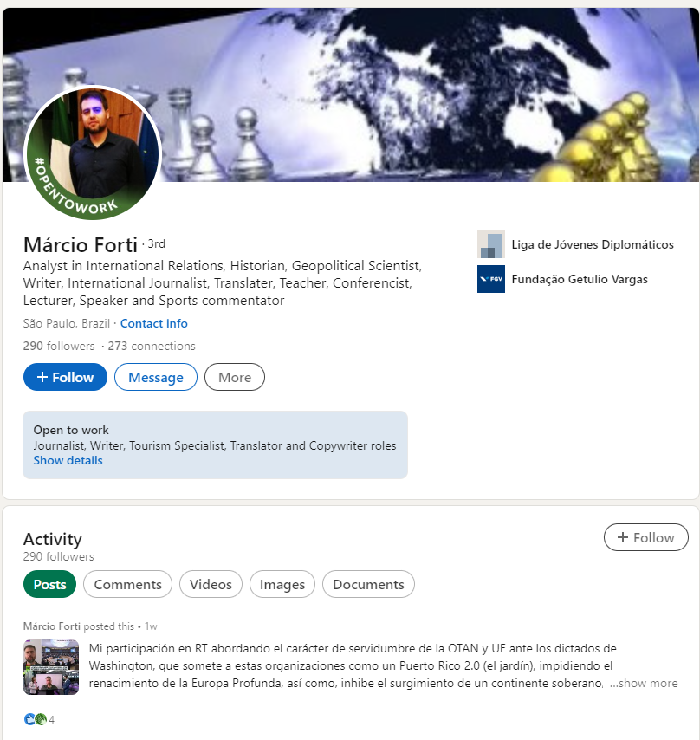Click the Fundação Getulio Vargas FGV logo
Viewport: 700px width, 740px height.
(491, 279)
